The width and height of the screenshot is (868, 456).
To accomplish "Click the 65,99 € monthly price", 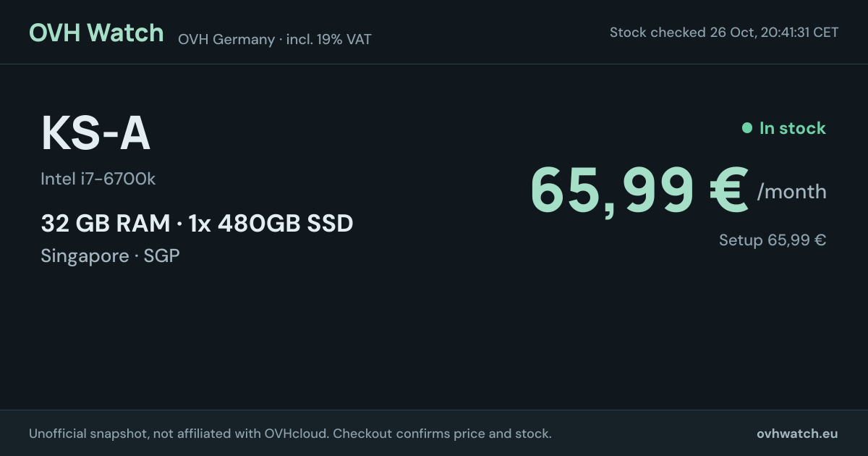I will click(639, 190).
